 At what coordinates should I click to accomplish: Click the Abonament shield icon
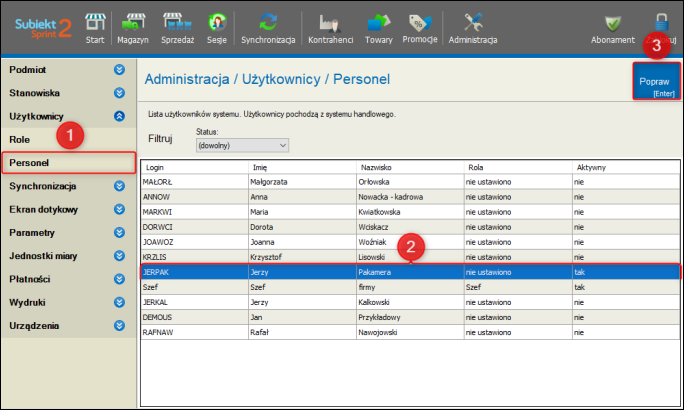tap(612, 25)
